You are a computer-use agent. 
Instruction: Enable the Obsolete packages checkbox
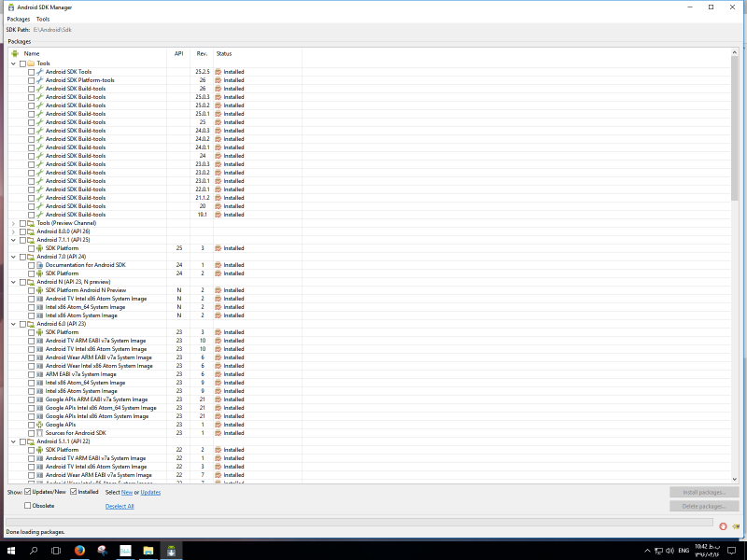pyautogui.click(x=27, y=506)
